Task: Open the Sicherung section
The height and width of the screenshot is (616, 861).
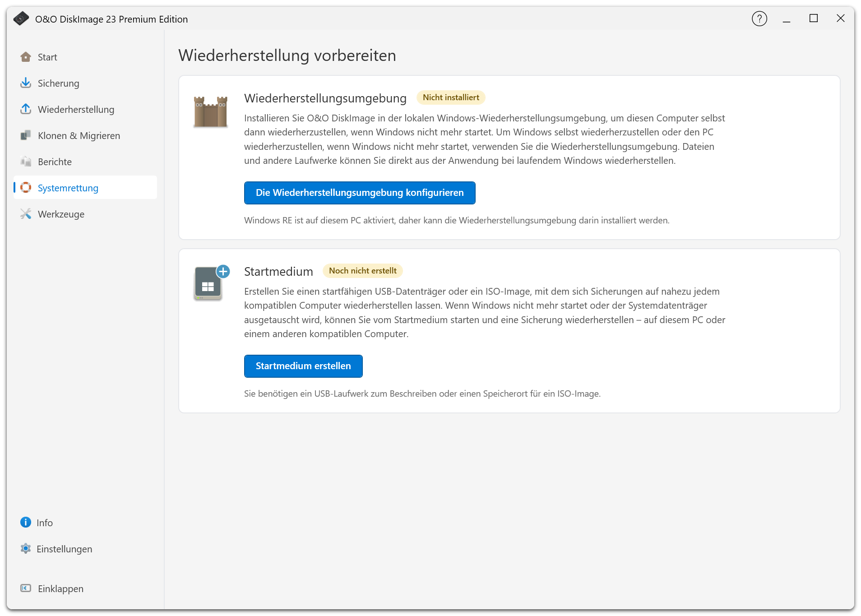Action: point(85,83)
